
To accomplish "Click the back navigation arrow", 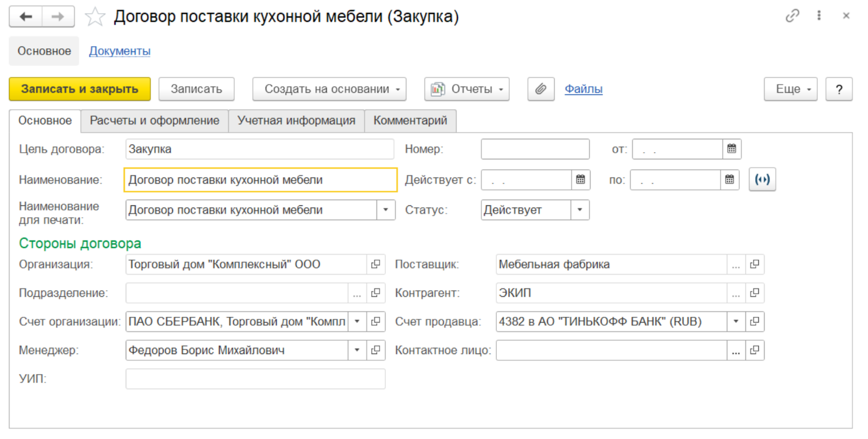I will click(25, 17).
